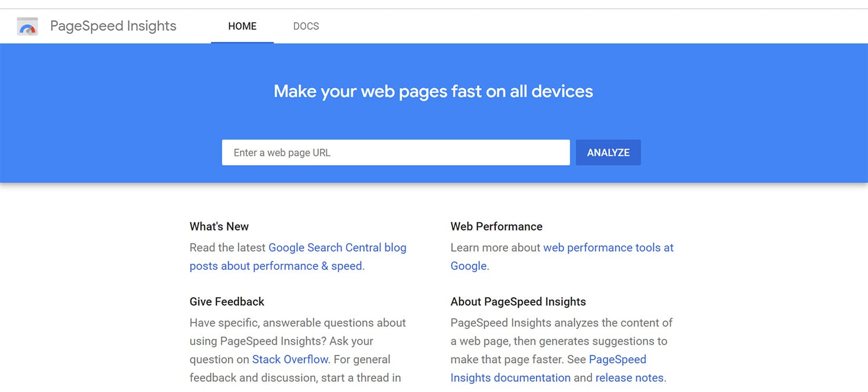Viewport: 868px width, 392px height.
Task: Click the Make your web pages fast headline
Action: click(433, 91)
